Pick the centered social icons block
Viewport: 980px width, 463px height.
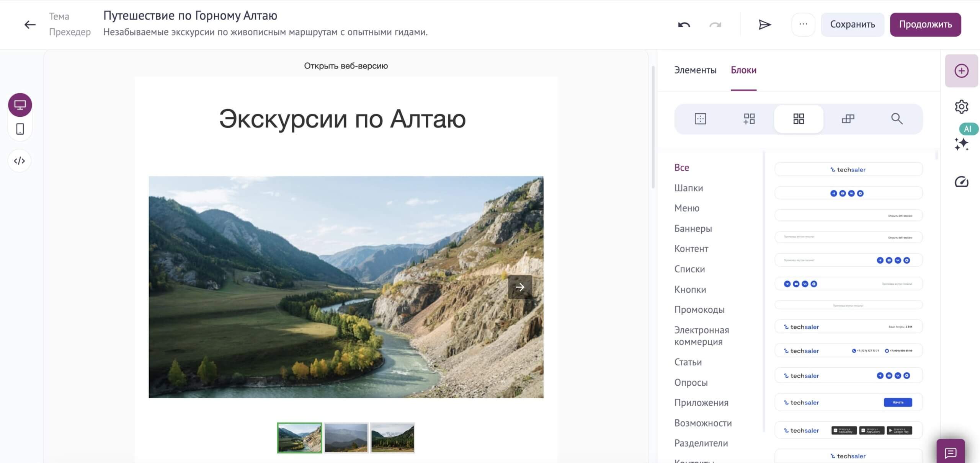coord(849,193)
